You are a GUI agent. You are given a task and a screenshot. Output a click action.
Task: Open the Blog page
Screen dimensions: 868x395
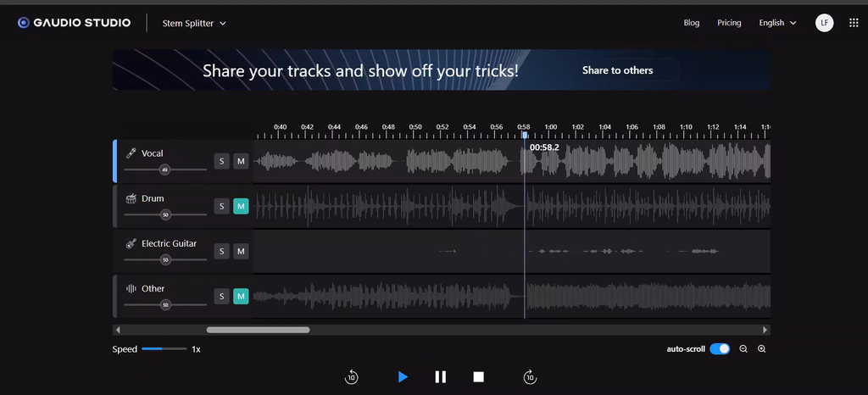pyautogui.click(x=692, y=23)
